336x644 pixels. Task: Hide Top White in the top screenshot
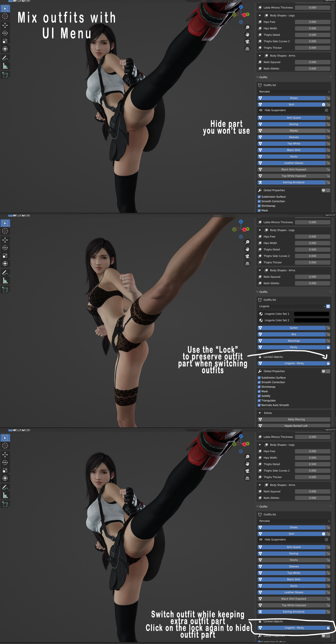[292, 143]
